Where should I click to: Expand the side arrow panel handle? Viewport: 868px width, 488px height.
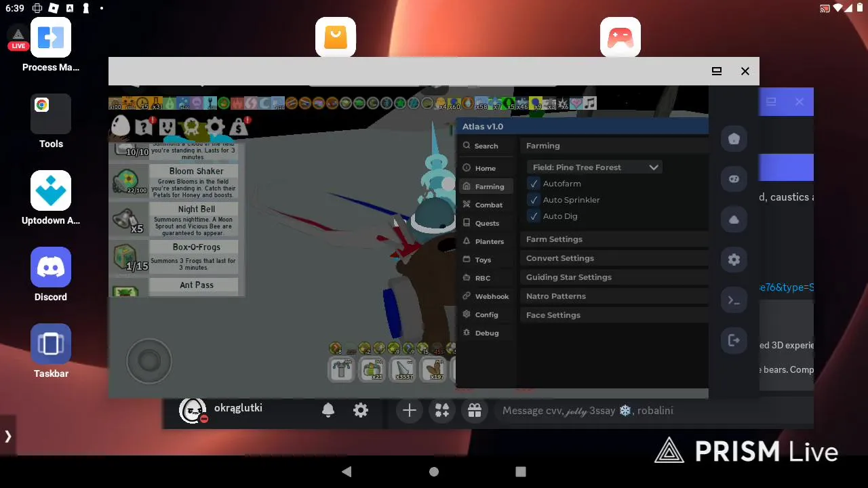coord(7,436)
